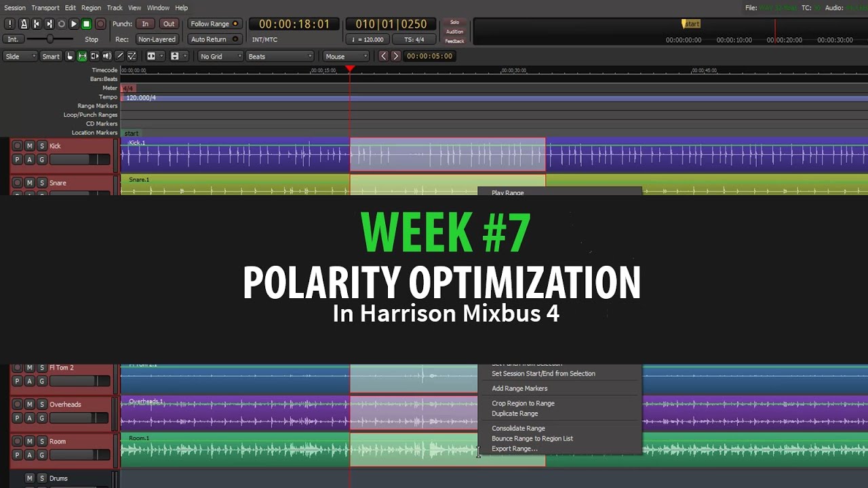Image resolution: width=868 pixels, height=488 pixels.
Task: Choose Crop Region to Range
Action: tap(523, 403)
